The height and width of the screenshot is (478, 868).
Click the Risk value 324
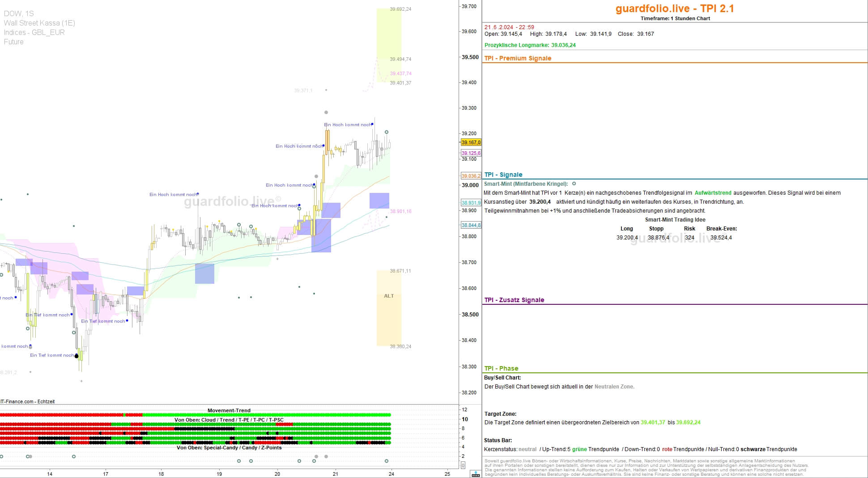coord(689,238)
